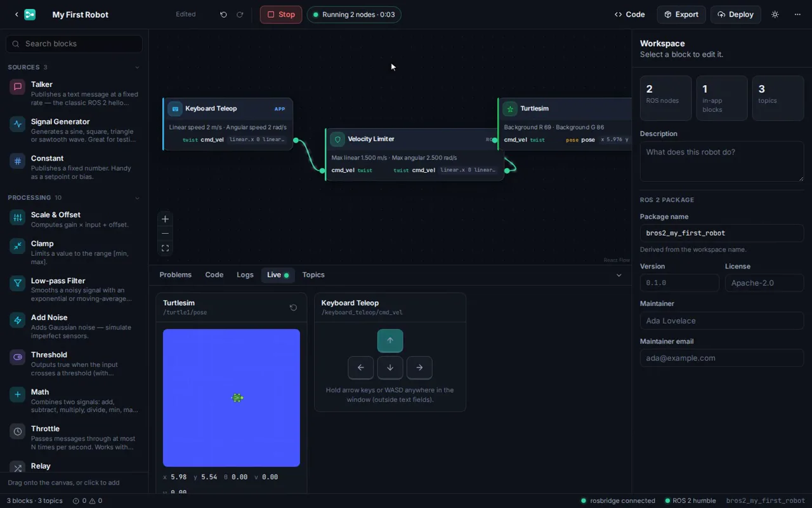Select the Signal Generator block icon
812x508 pixels.
(18, 124)
